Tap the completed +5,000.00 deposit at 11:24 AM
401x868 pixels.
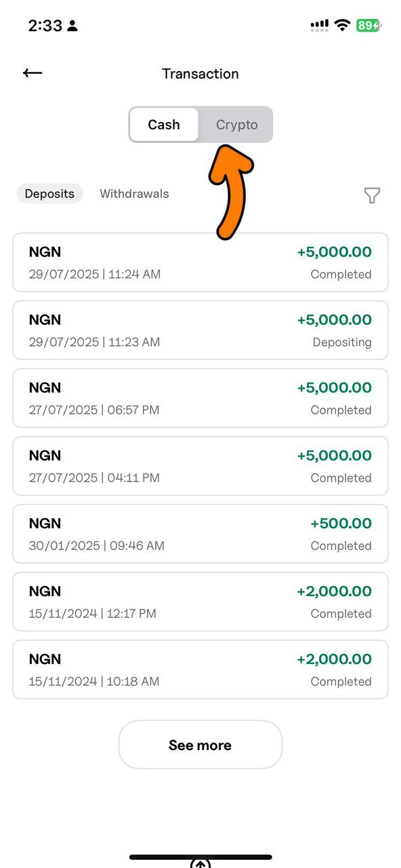coord(200,262)
